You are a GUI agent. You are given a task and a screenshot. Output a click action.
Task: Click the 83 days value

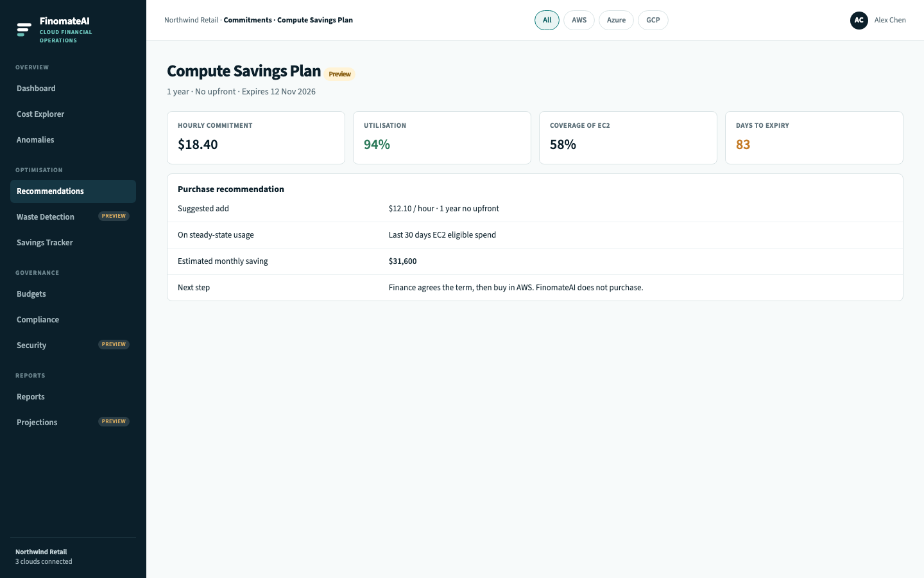pos(743,145)
